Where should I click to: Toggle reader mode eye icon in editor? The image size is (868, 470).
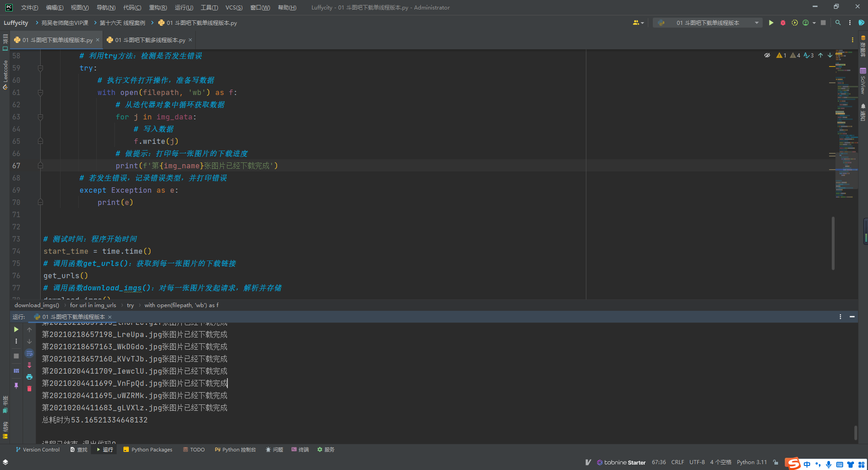point(767,55)
